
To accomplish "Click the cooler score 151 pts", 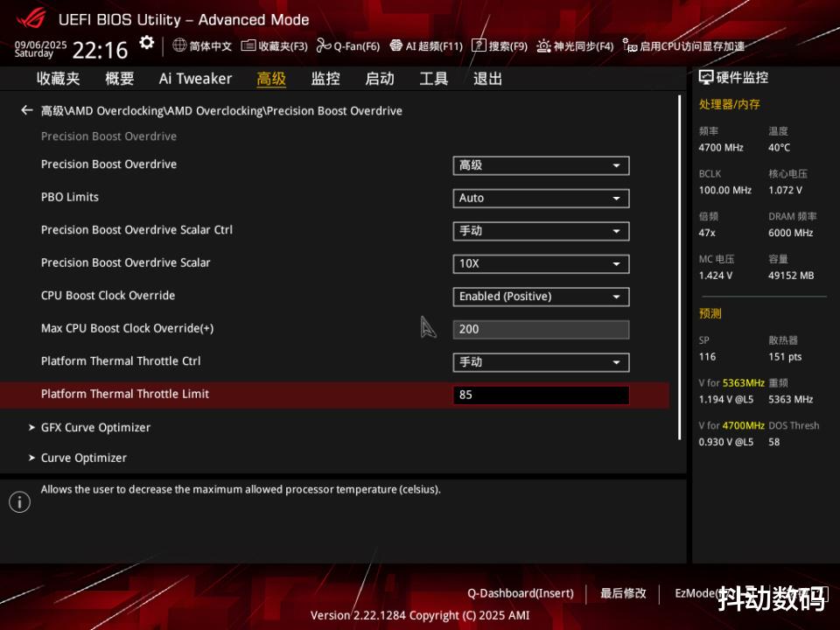I will point(786,357).
